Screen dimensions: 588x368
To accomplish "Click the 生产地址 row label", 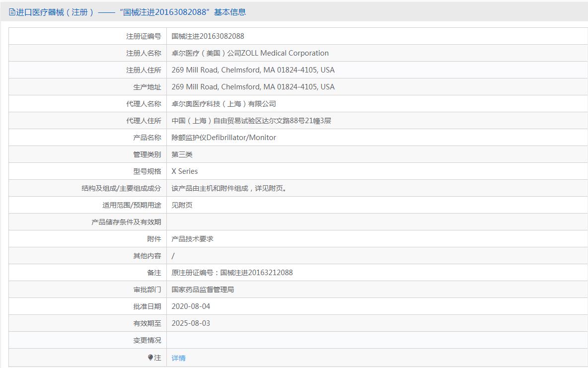I will (147, 87).
